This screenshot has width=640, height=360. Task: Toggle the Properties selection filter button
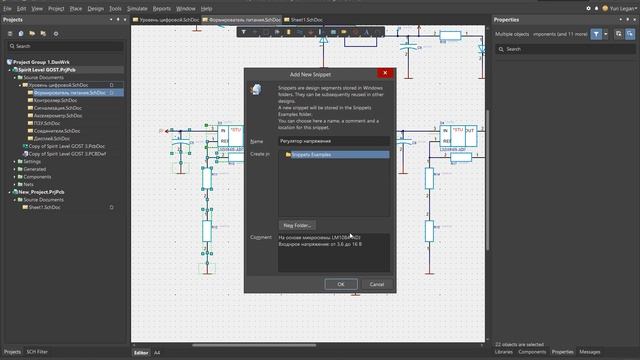(596, 34)
